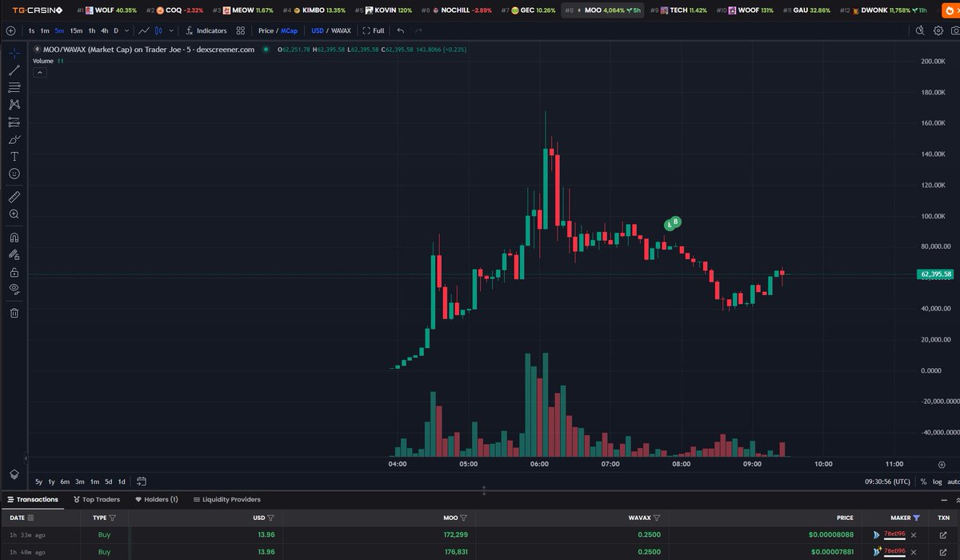Open the emoji icons tool
This screenshot has width=960, height=560.
click(14, 174)
